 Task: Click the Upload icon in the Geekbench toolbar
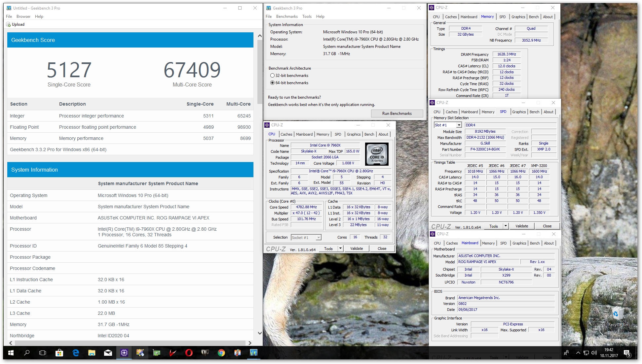8,24
